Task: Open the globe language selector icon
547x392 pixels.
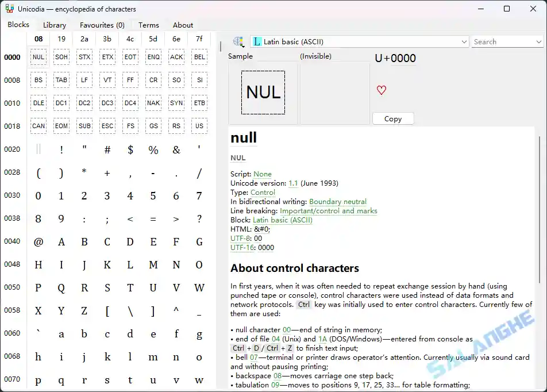Action: pos(238,41)
